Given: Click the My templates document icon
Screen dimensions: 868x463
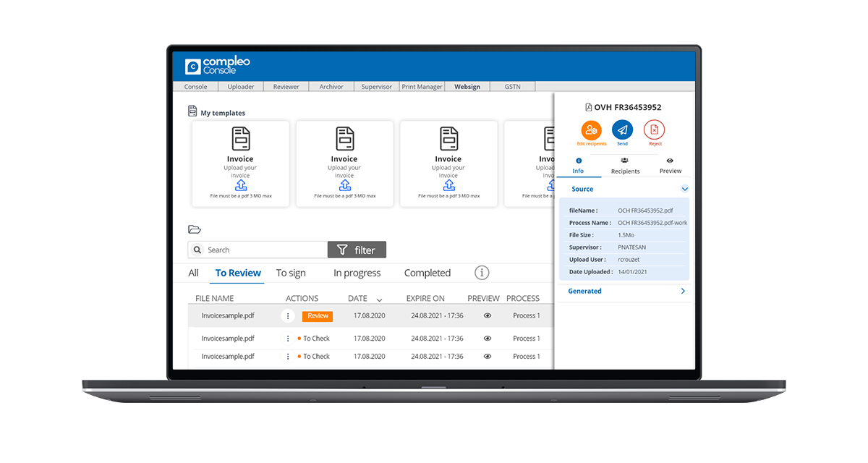Looking at the screenshot, I should point(192,111).
